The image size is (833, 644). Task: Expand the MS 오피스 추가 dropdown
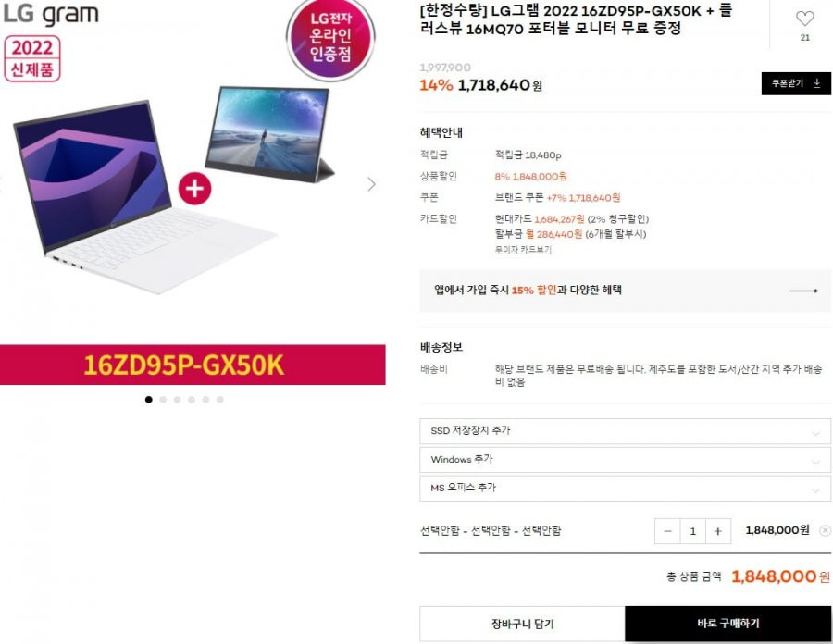click(x=625, y=488)
